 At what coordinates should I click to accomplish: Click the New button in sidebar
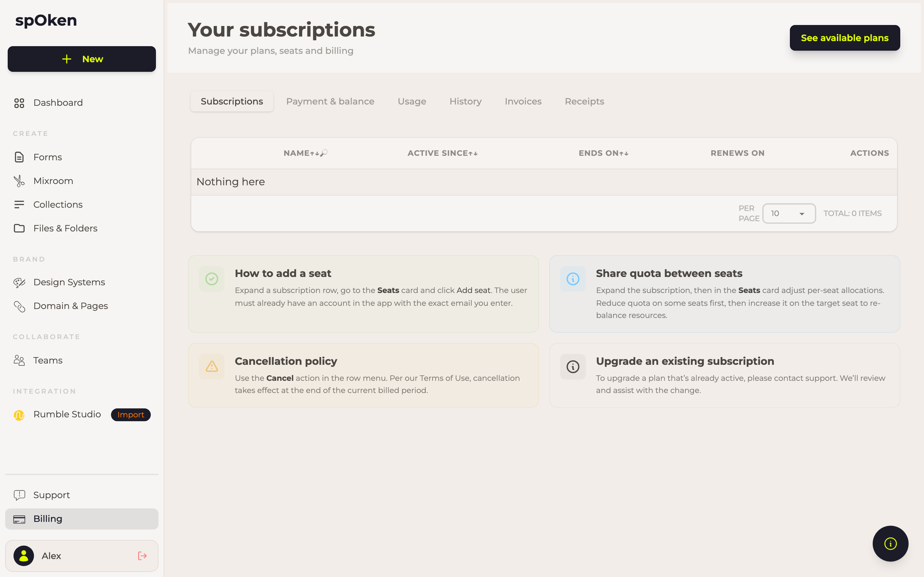coord(82,59)
